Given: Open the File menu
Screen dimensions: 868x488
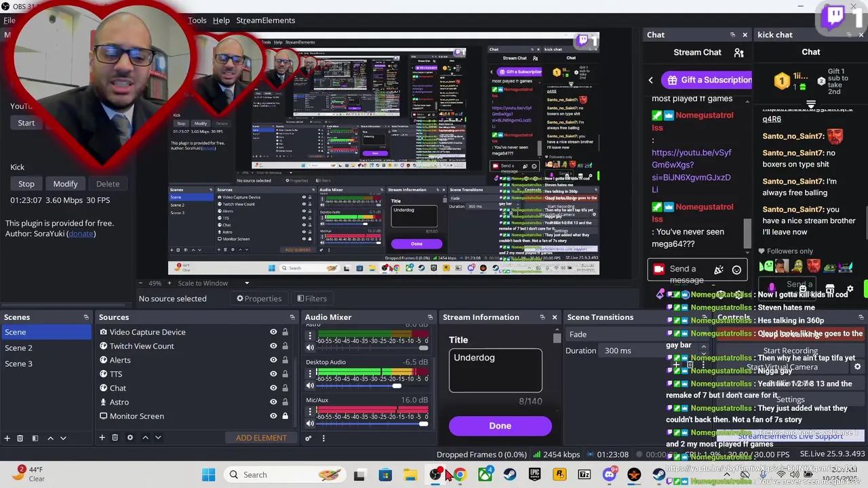Looking at the screenshot, I should 9,20.
